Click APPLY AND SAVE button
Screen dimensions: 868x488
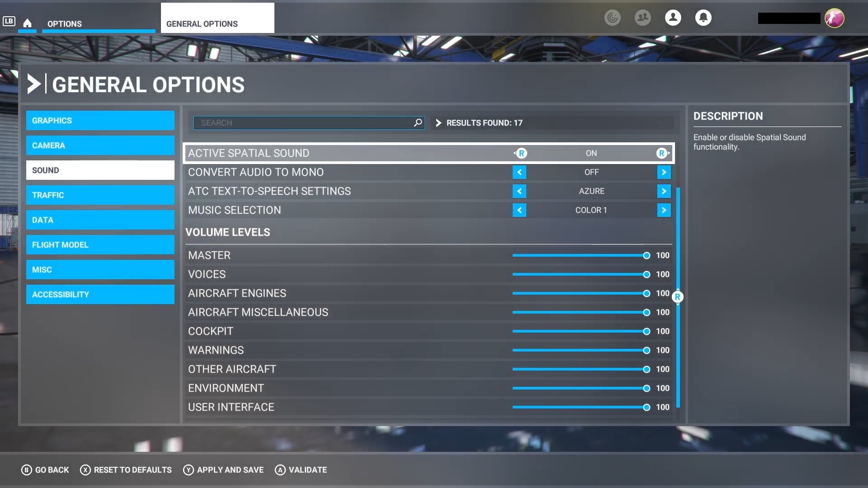coord(230,469)
